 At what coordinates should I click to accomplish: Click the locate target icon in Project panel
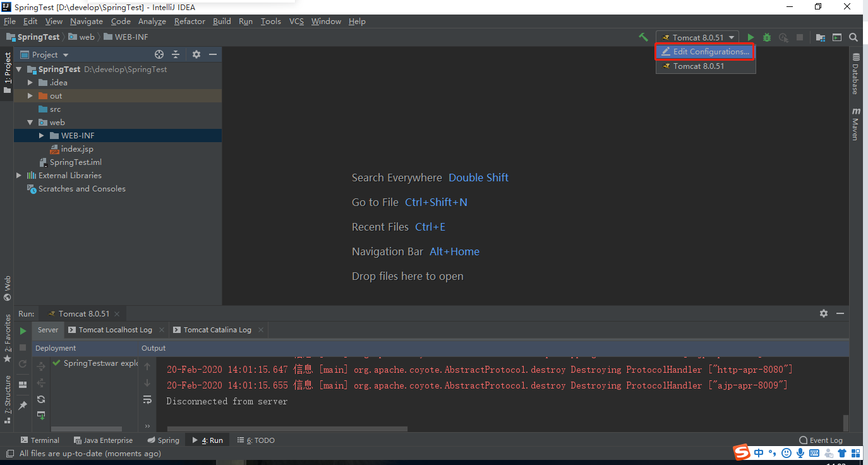coord(159,54)
